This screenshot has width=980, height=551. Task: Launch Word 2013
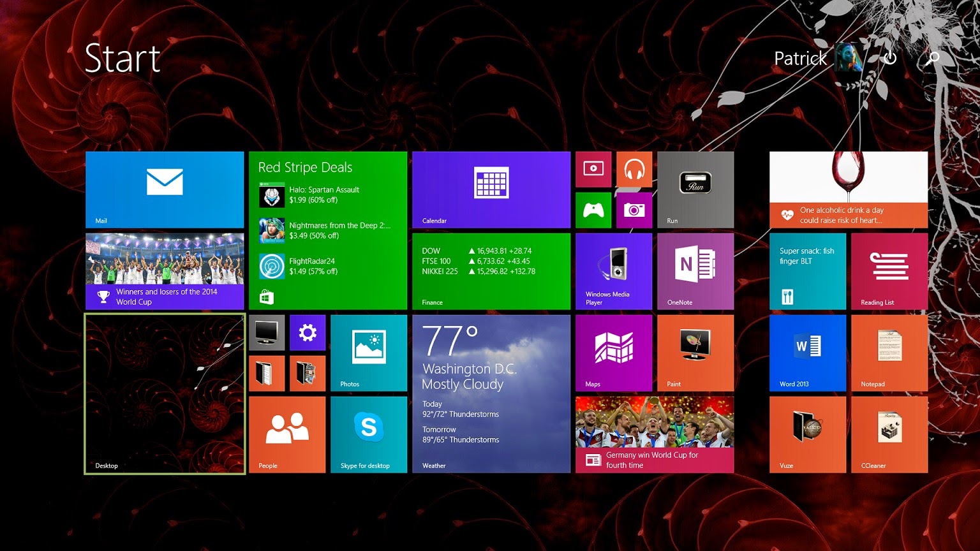point(808,353)
